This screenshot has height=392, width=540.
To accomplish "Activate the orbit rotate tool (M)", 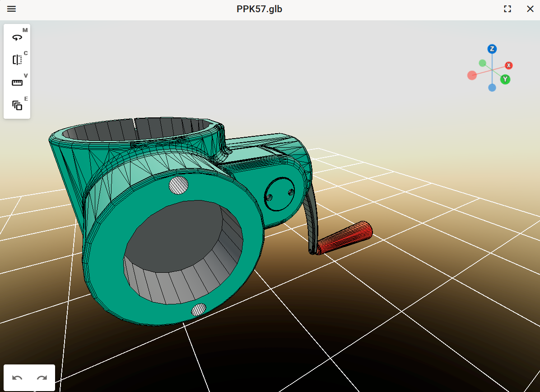I will (x=17, y=37).
